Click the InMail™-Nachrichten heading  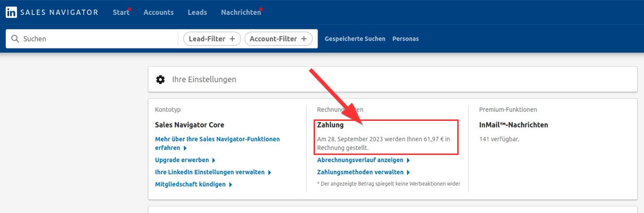click(514, 125)
